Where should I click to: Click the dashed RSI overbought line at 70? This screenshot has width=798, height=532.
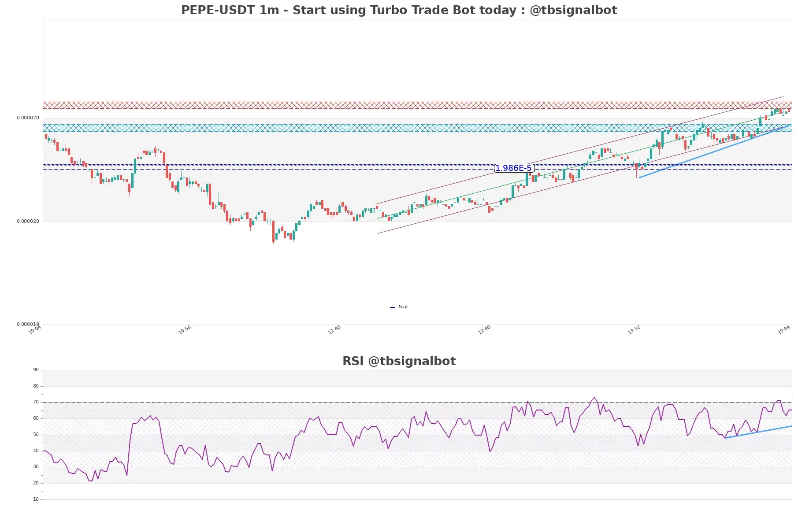(417, 402)
